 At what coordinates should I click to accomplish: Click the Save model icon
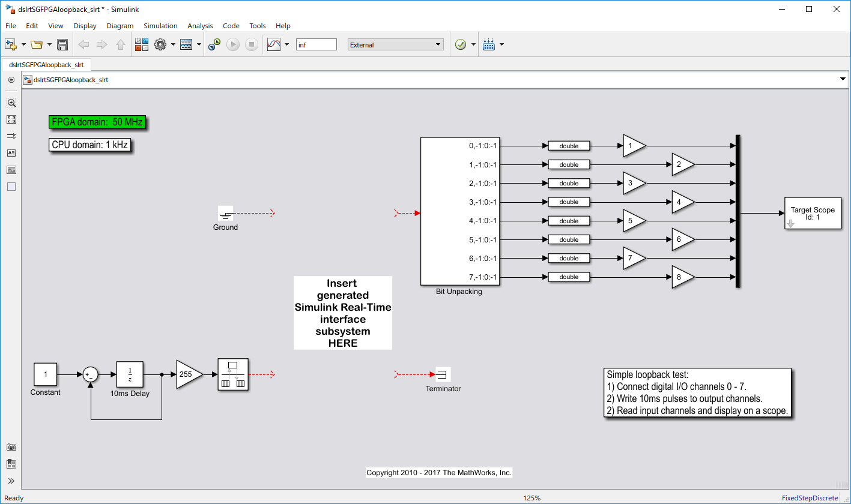pyautogui.click(x=62, y=44)
